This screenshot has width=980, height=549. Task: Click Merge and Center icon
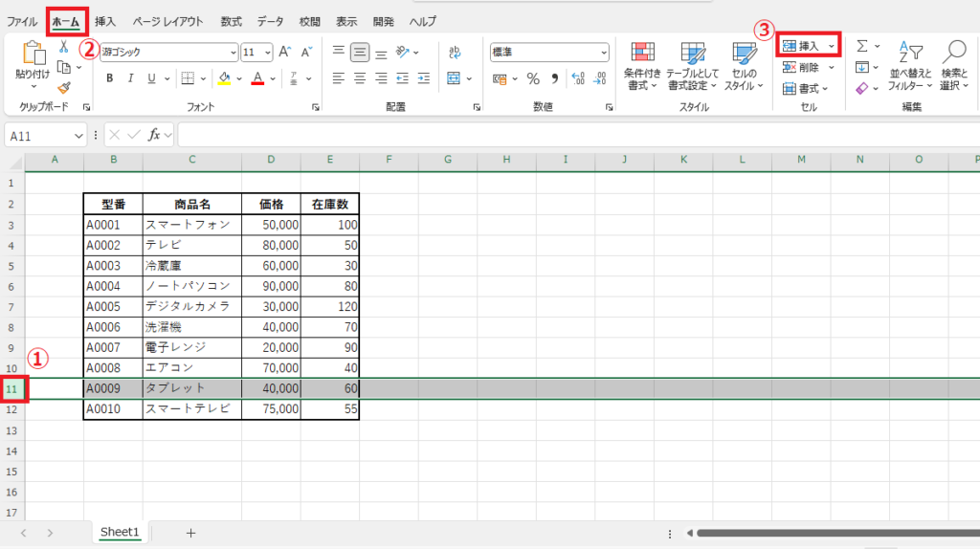(454, 78)
